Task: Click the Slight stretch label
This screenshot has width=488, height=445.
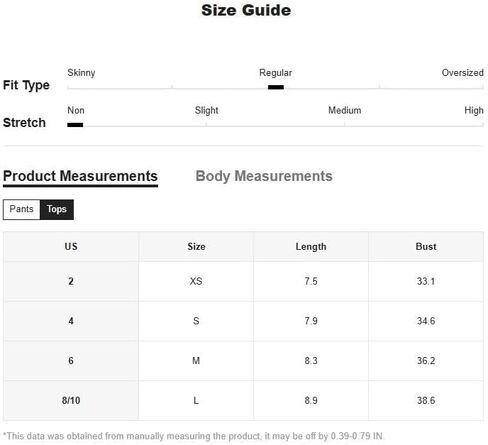Action: pyautogui.click(x=206, y=110)
